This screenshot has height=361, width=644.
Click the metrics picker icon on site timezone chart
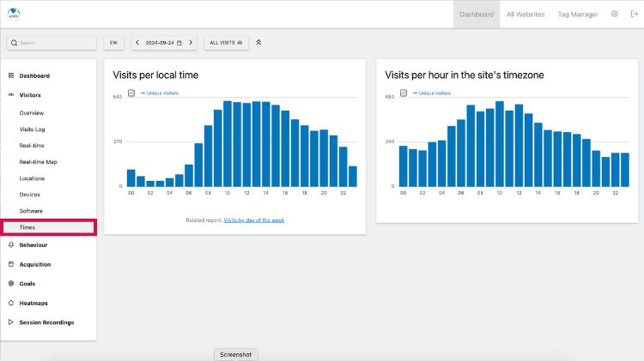(404, 93)
